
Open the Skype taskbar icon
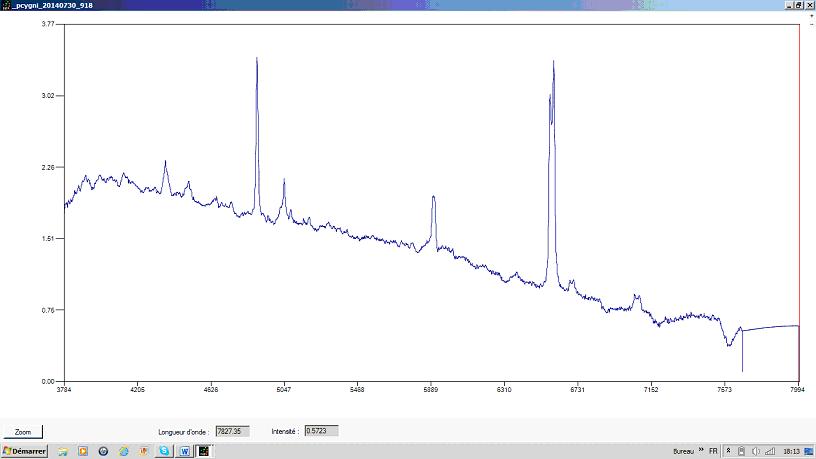pyautogui.click(x=164, y=451)
